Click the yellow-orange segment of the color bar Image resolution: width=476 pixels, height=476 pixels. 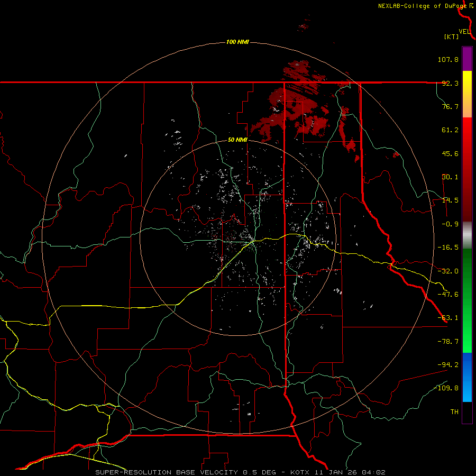point(467,94)
